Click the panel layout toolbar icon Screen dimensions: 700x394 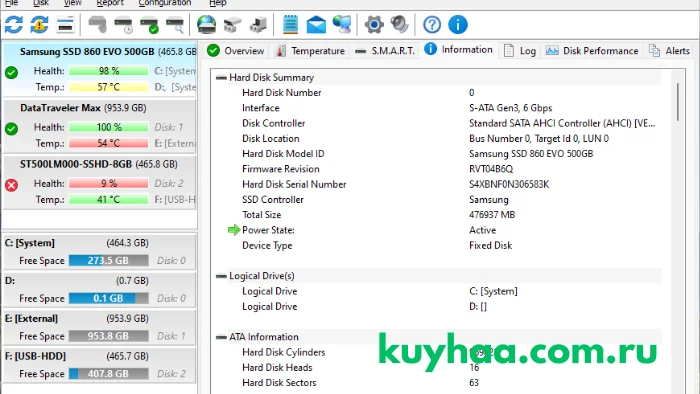(65, 25)
